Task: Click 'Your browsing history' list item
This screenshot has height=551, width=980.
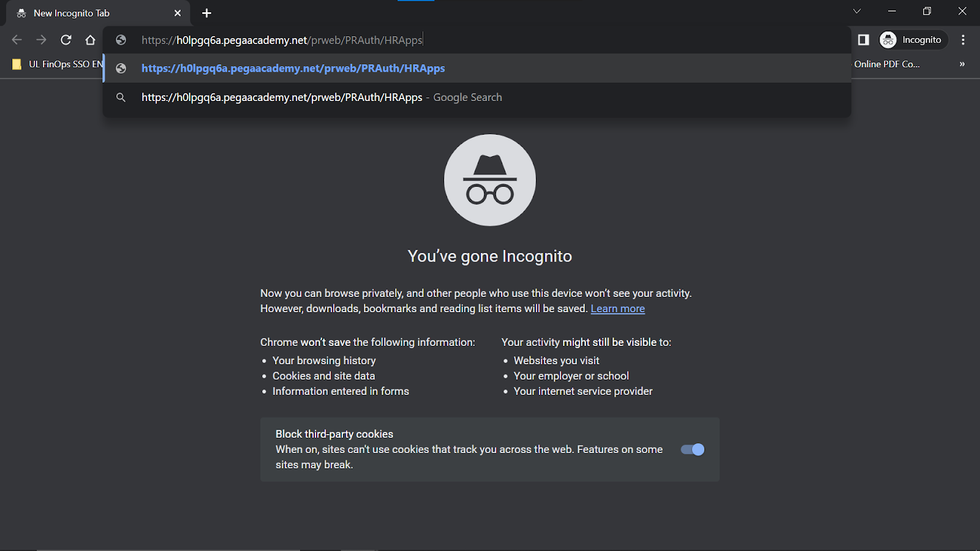Action: point(324,361)
